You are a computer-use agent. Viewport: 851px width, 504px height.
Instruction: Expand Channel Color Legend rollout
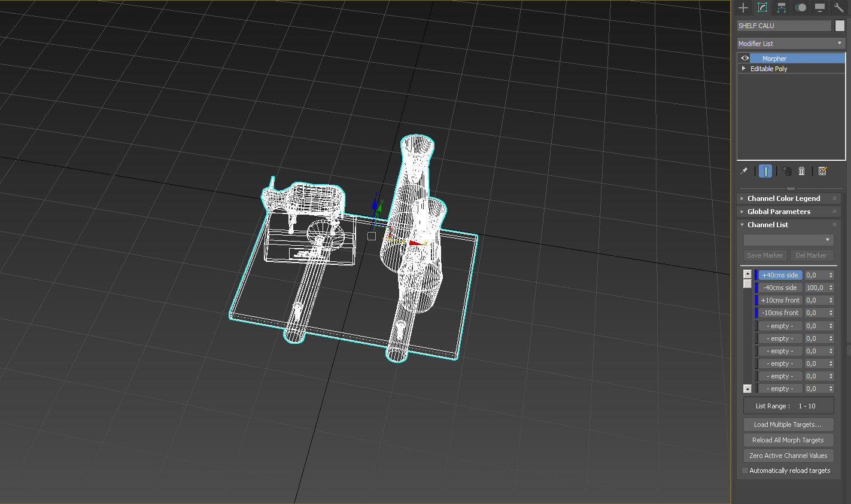(789, 198)
